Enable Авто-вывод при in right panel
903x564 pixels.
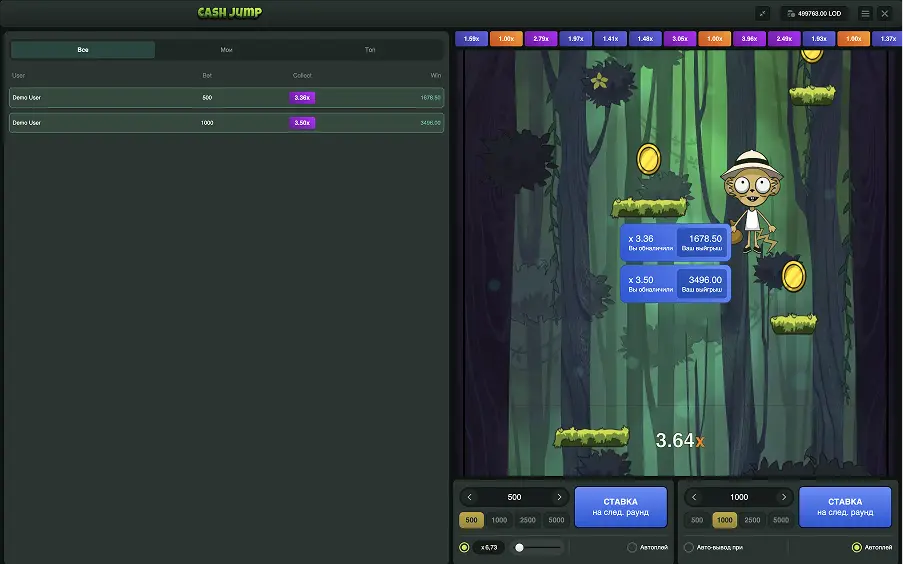(x=689, y=547)
